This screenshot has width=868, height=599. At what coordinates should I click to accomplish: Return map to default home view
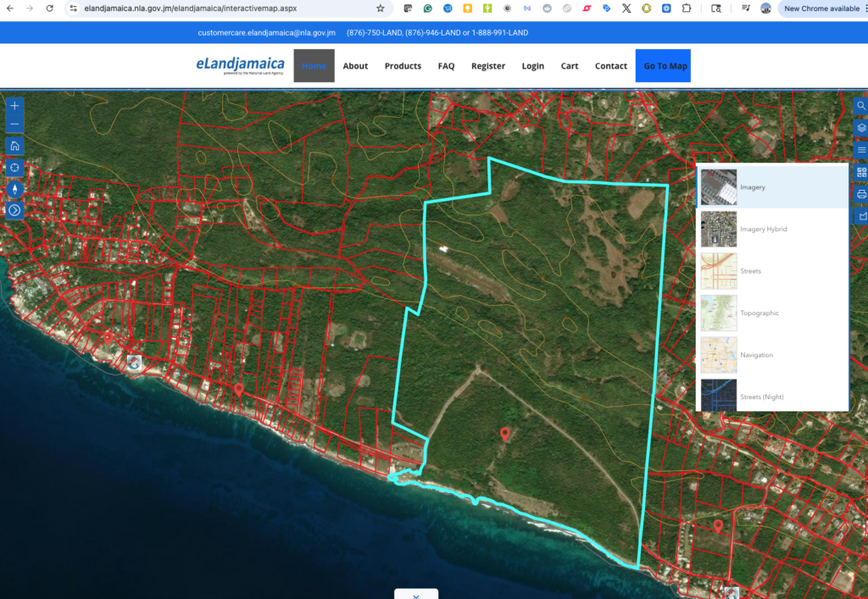[14, 147]
